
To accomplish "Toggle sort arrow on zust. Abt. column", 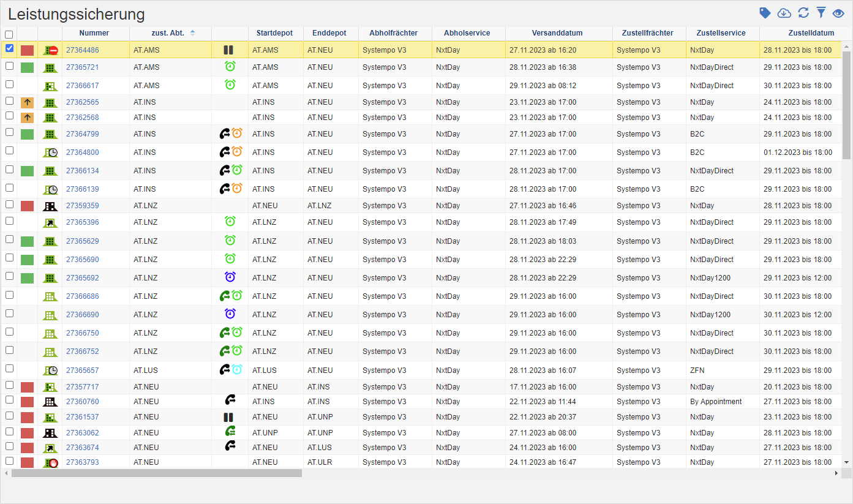I will tap(193, 33).
